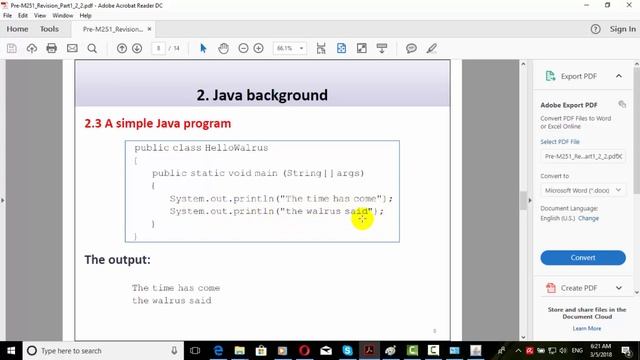The image size is (640, 360).
Task: Click the Create PDF panel icon
Action: tap(551, 288)
